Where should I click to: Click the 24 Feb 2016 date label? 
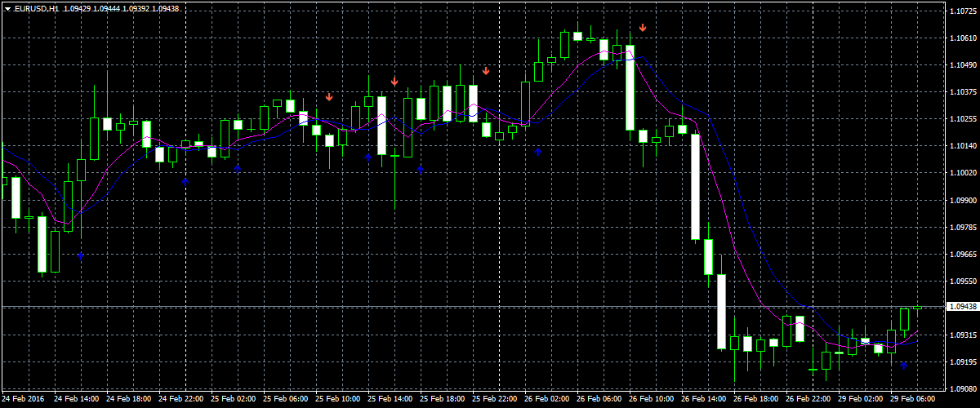click(x=24, y=400)
